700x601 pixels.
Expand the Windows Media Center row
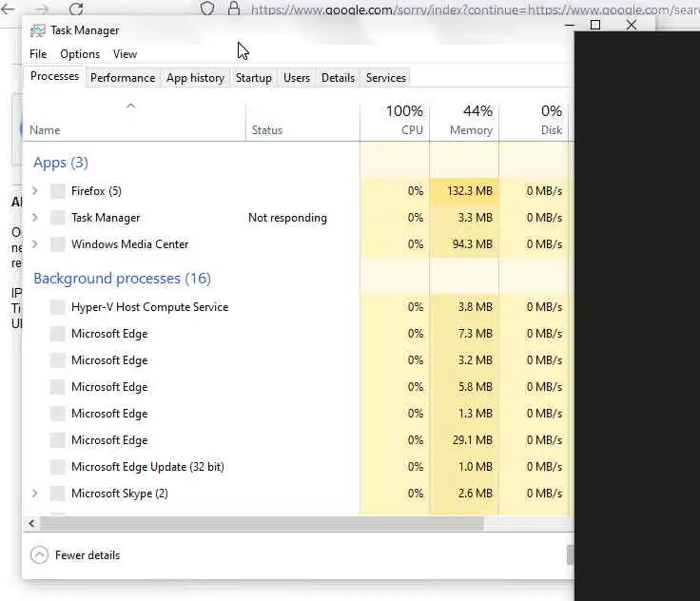(35, 244)
